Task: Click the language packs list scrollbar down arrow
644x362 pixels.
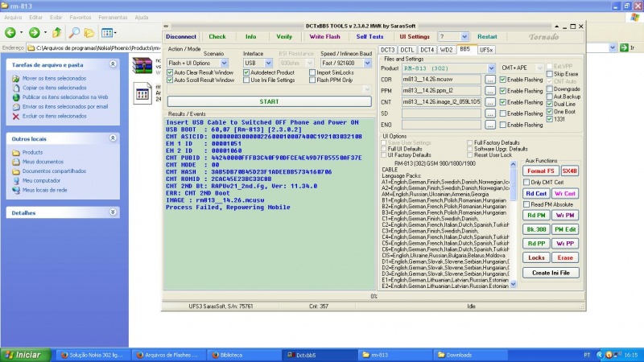Action: [513, 284]
